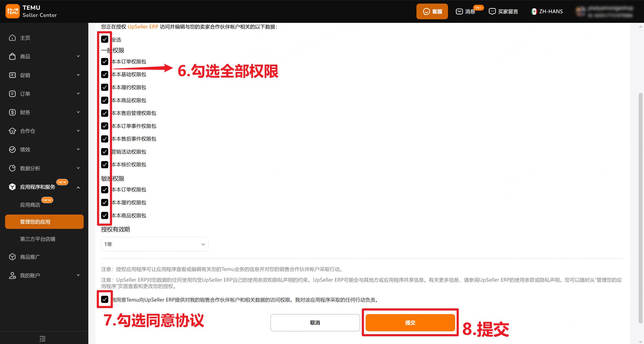This screenshot has width=644, height=344.
Task: Click the finance dollar icon beside 财务
Action: [12, 112]
